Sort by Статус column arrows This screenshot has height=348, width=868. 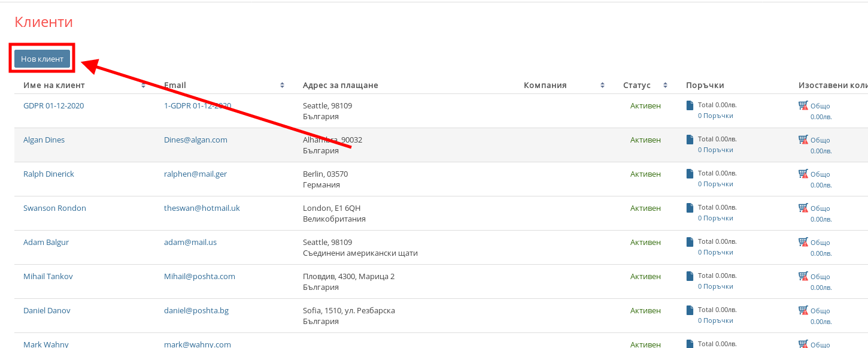coord(665,86)
